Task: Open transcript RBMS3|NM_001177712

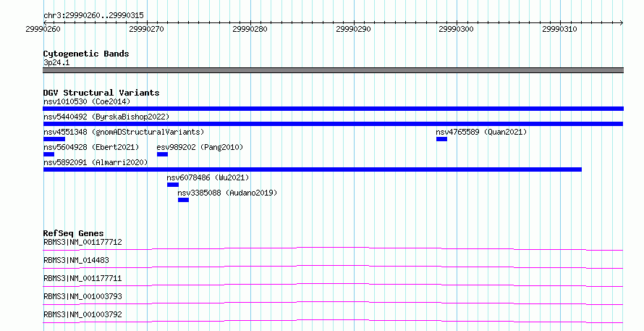Action: (82, 242)
